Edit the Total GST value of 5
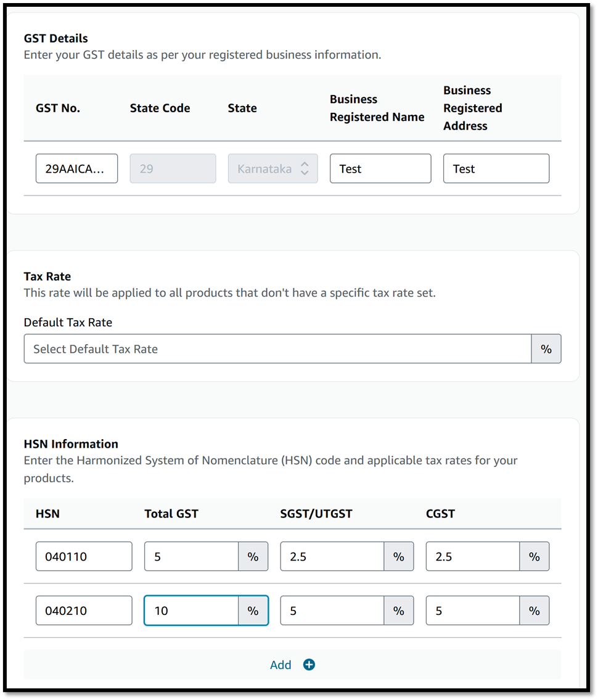Viewport: 598px width, 700px height. (191, 556)
